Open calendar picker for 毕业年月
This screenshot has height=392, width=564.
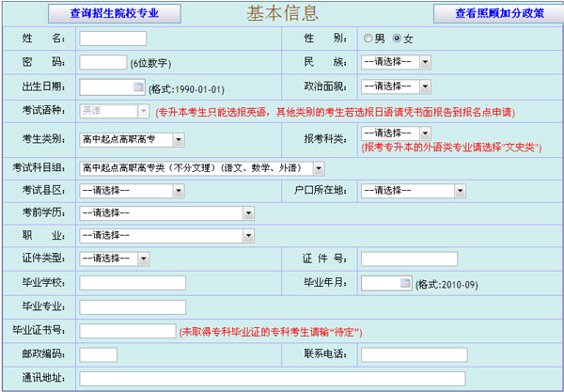click(405, 283)
